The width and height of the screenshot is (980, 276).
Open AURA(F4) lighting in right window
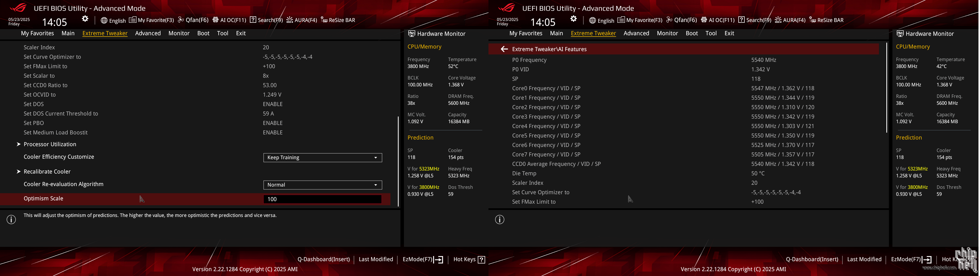click(x=790, y=20)
